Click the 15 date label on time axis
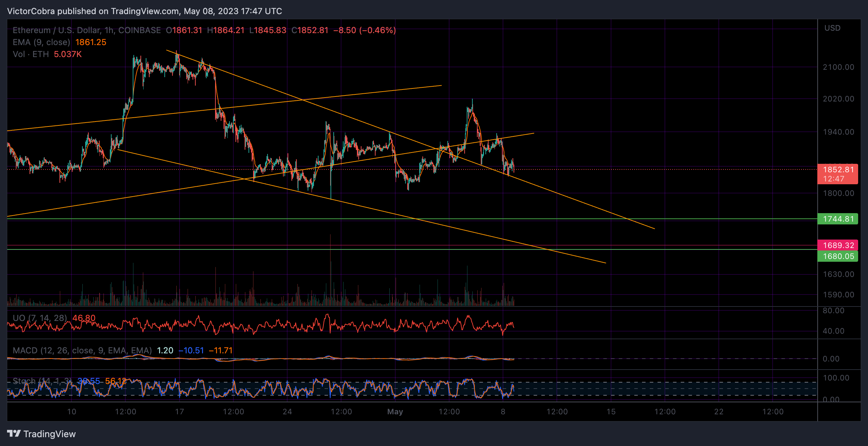Screen dimensions: 868x446 611,411
